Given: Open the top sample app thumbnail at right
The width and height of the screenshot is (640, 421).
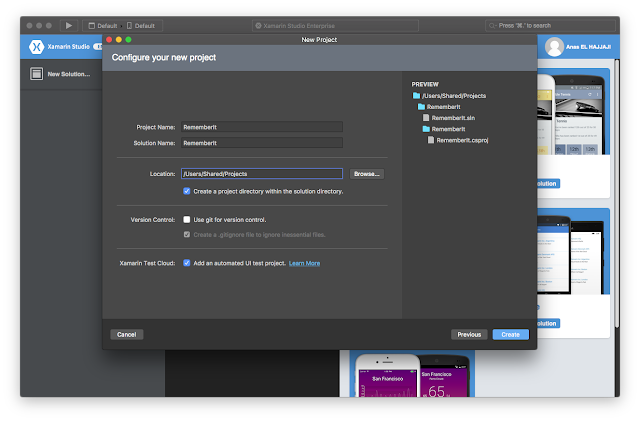Looking at the screenshot, I should click(573, 112).
